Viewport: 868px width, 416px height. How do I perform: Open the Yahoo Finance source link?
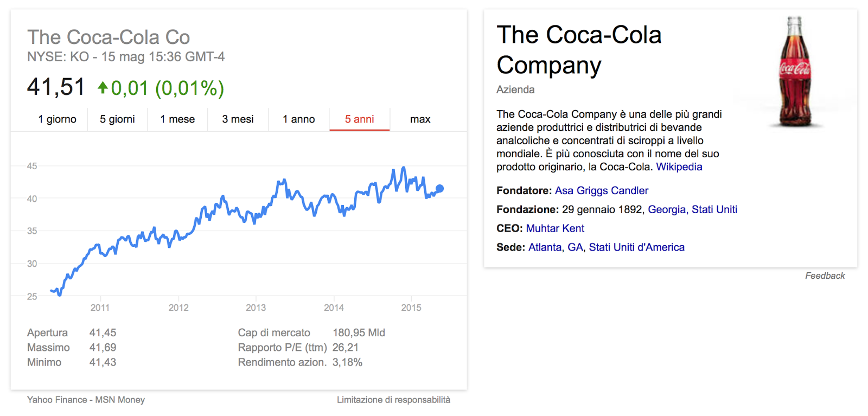tap(57, 400)
